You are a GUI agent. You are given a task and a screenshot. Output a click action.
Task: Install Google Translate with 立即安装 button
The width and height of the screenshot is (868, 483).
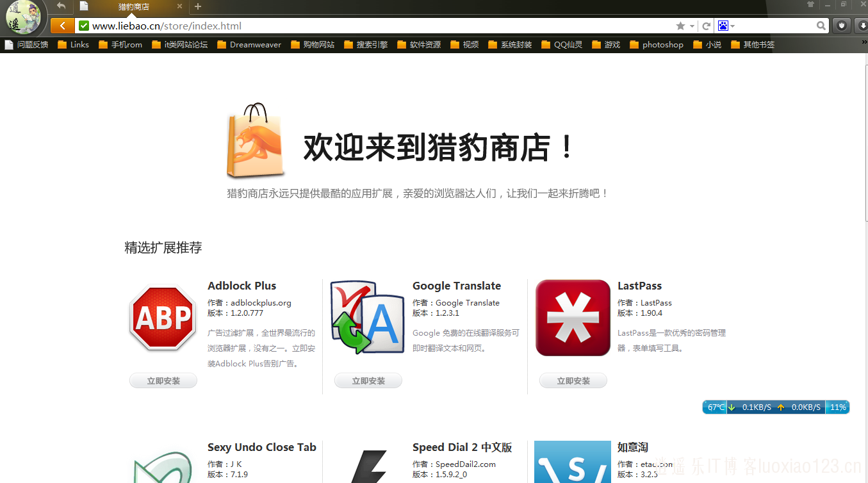[x=368, y=381]
